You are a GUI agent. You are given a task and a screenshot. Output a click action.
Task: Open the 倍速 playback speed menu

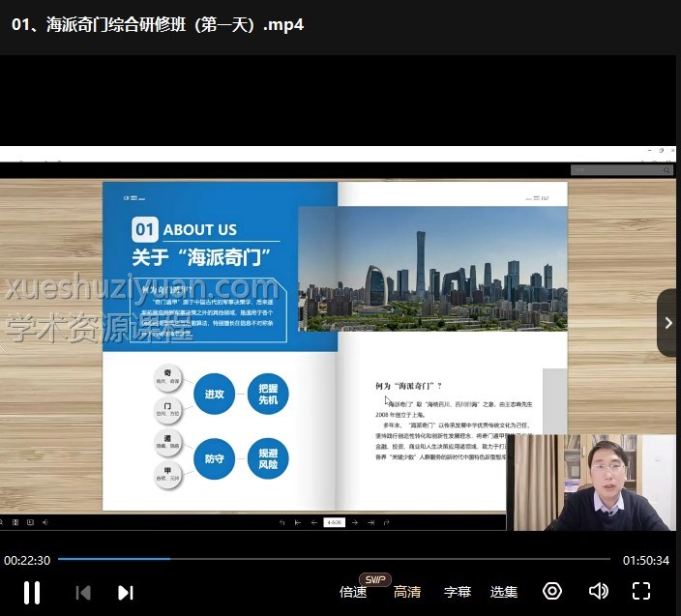353,592
